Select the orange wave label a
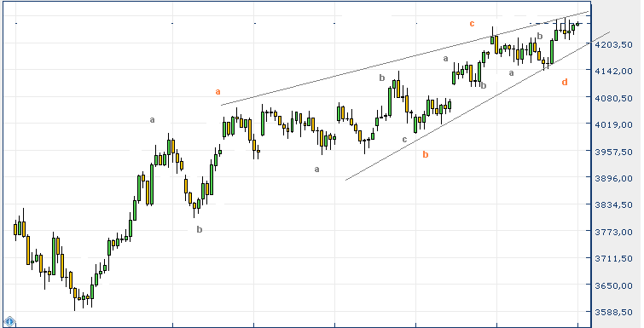644x328 pixels. pyautogui.click(x=218, y=92)
